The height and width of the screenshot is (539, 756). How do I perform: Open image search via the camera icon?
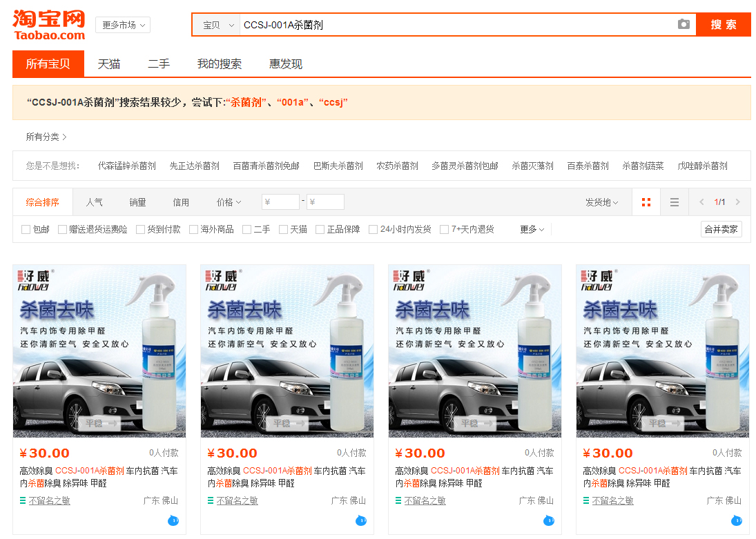pos(684,25)
